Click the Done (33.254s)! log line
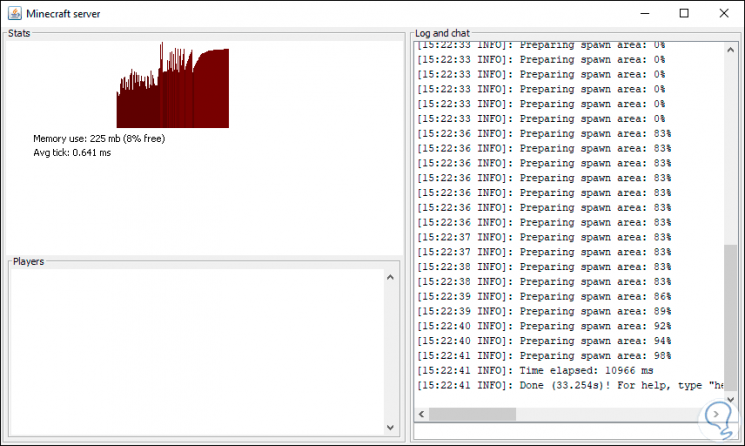The height and width of the screenshot is (446, 745). (570, 385)
